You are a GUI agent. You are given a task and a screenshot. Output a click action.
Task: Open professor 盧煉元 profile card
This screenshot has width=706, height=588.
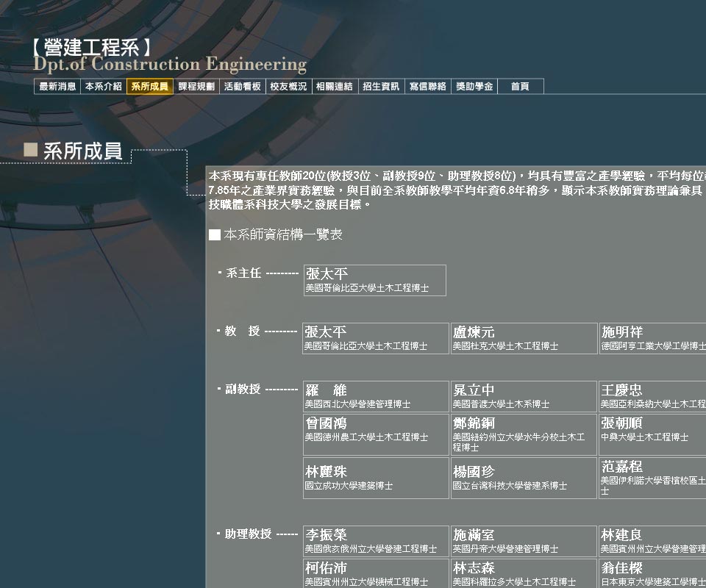[524, 338]
